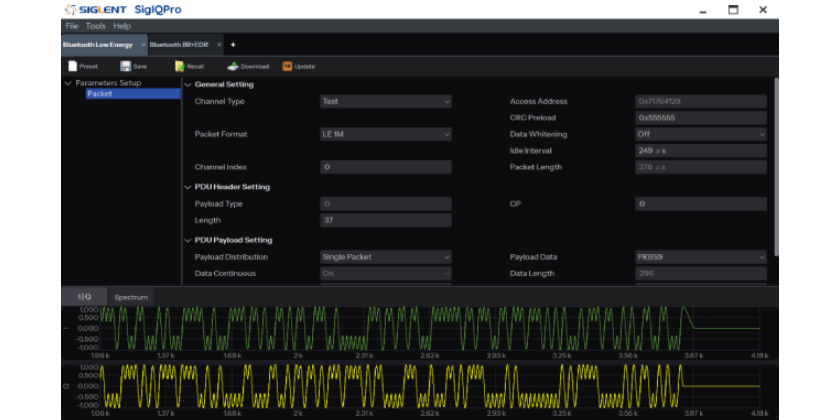Select Packet in the parameters tree
Screen dimensions: 840x420
(99, 94)
